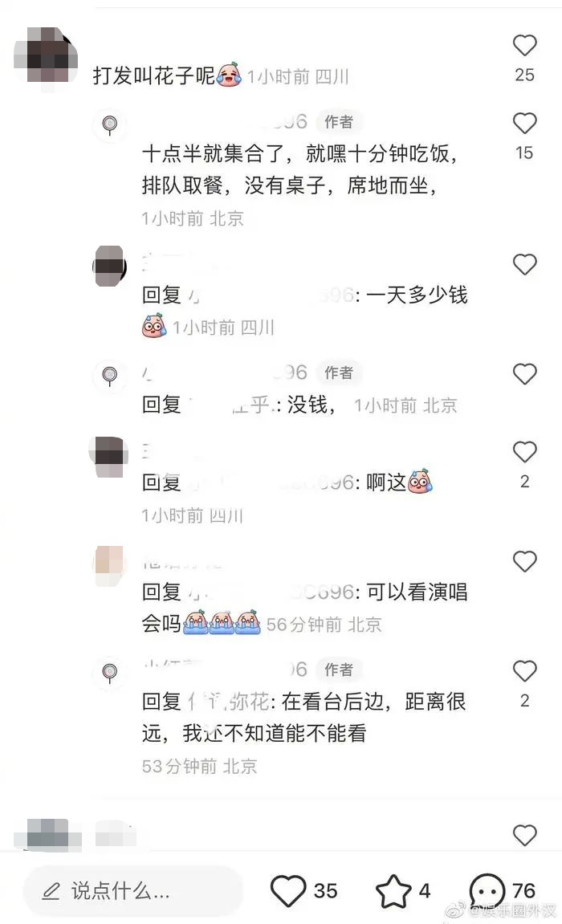The image size is (562, 924).
Task: Like the '啊这' reply with 2 likes
Action: click(524, 452)
